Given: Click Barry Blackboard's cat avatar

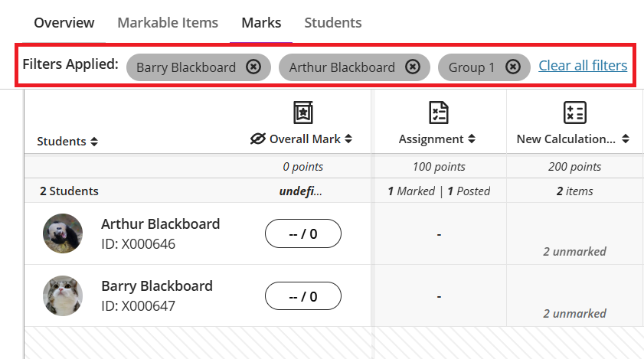Looking at the screenshot, I should pyautogui.click(x=63, y=295).
